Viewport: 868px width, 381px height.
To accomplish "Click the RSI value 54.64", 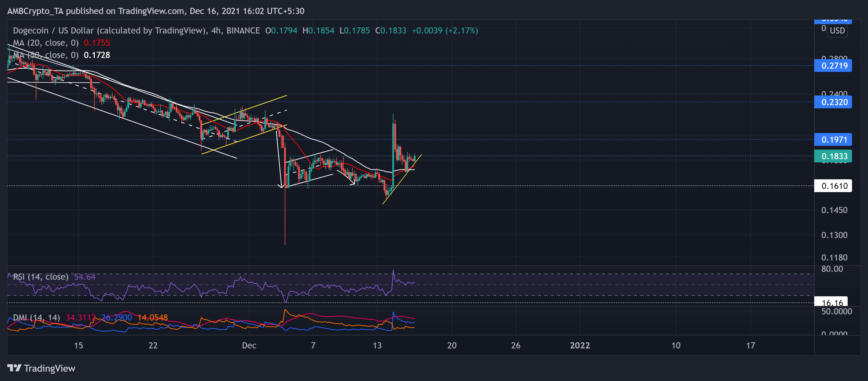I will (x=85, y=277).
